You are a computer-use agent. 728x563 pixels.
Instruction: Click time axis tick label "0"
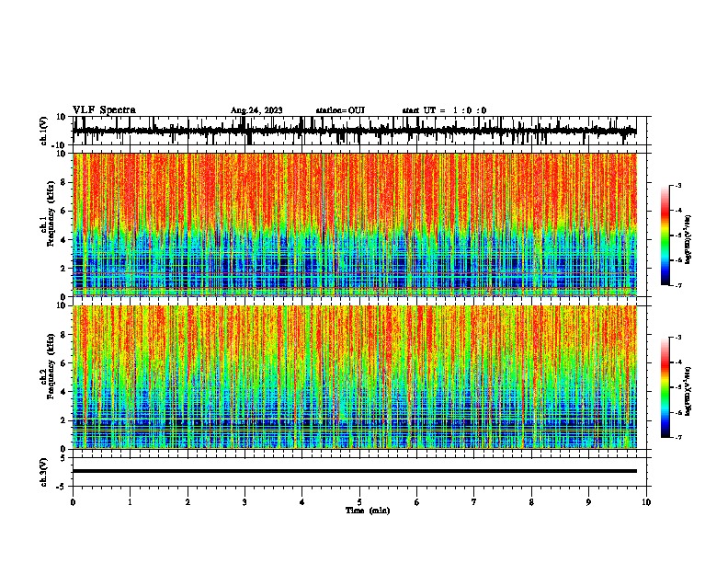point(73,502)
